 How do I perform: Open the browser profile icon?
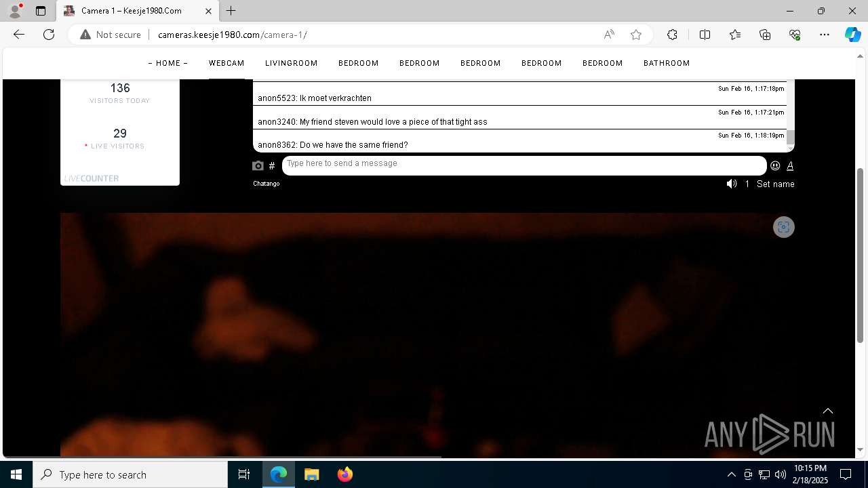(x=15, y=11)
